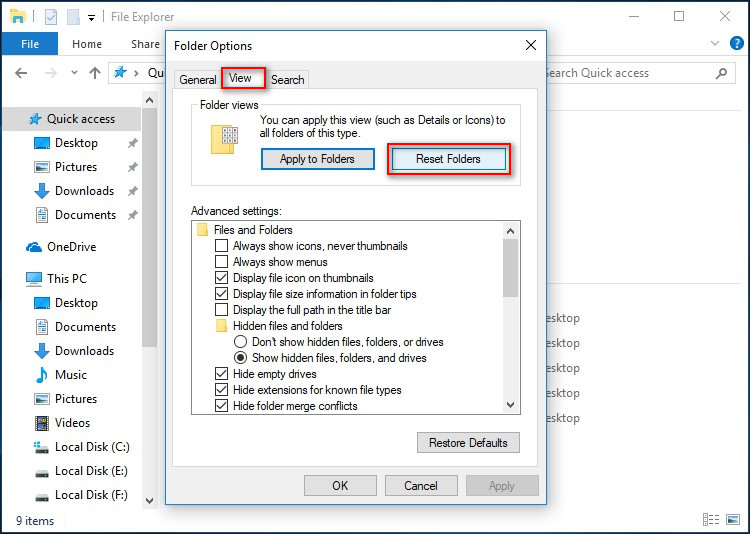Go up one level with up arrow
Screen dimensions: 750x534
pos(95,73)
